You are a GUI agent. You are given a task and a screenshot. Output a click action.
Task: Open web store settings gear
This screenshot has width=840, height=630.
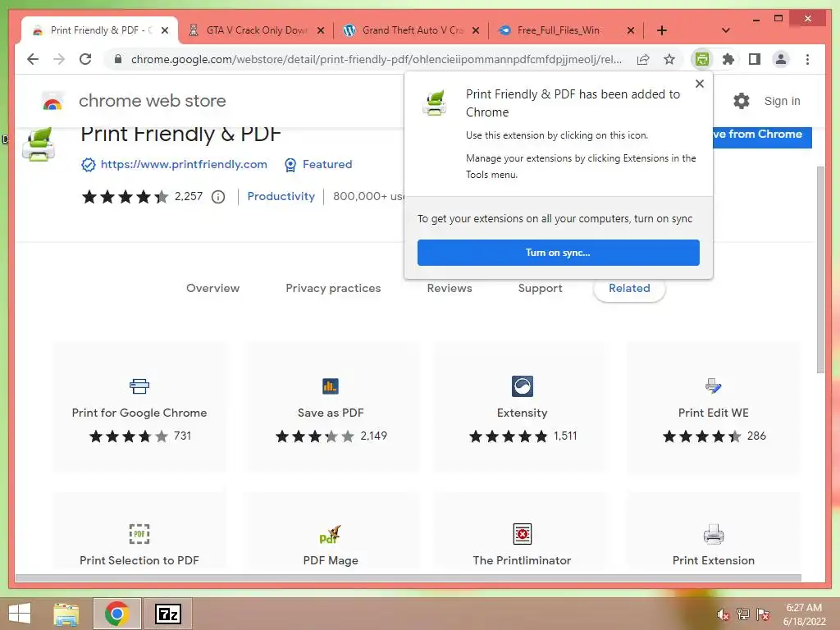tap(742, 101)
